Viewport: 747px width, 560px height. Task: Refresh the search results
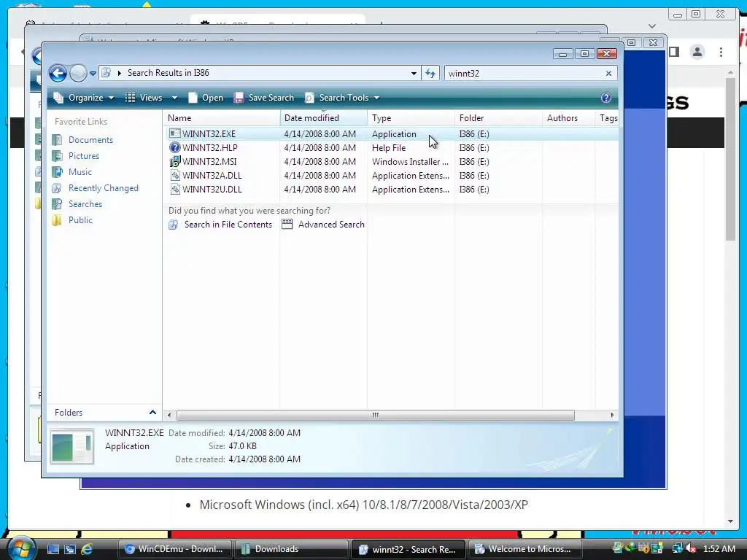tap(430, 74)
